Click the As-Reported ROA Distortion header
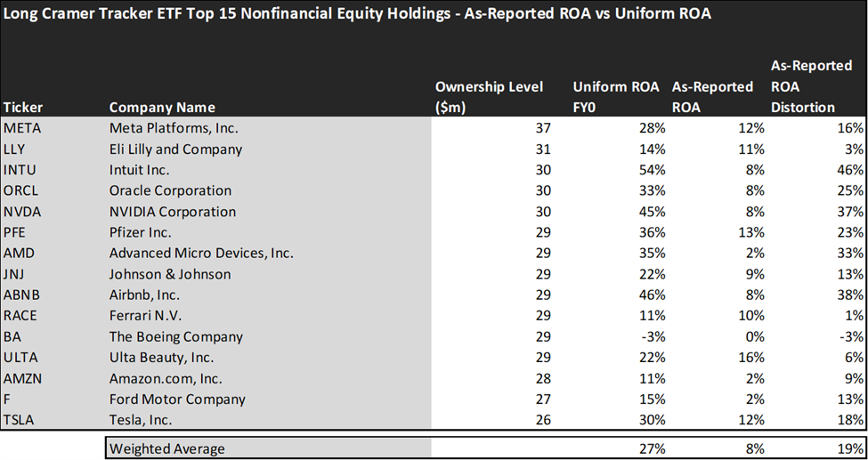This screenshot has width=868, height=460. tap(811, 86)
